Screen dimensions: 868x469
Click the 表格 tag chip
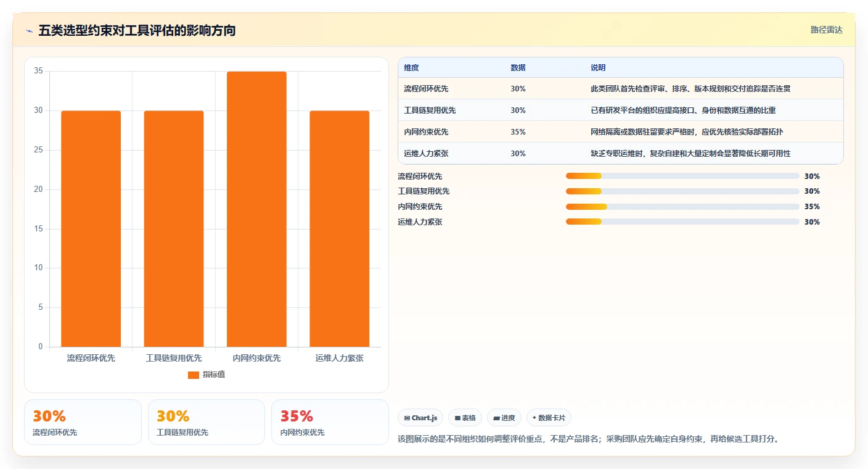[465, 418]
